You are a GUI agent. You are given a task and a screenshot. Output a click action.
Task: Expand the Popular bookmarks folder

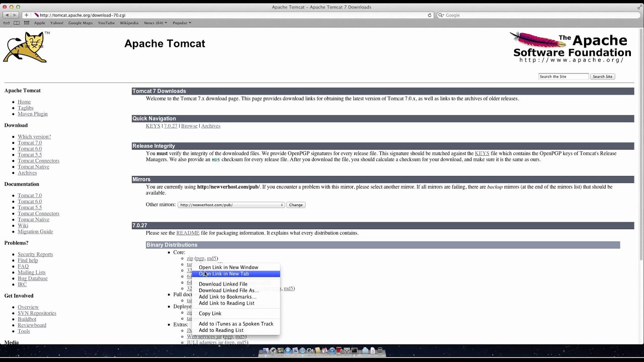click(x=182, y=23)
